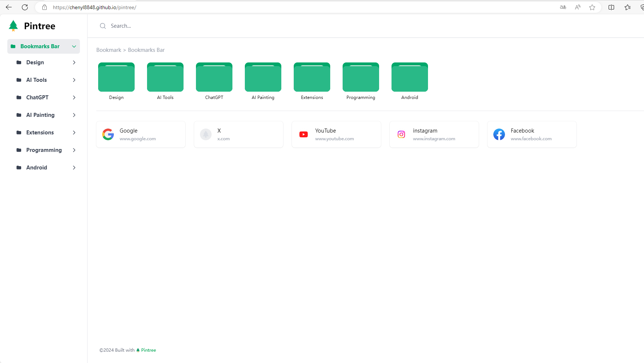Click the www.youtube.com URL text
The height and width of the screenshot is (363, 644).
(335, 139)
